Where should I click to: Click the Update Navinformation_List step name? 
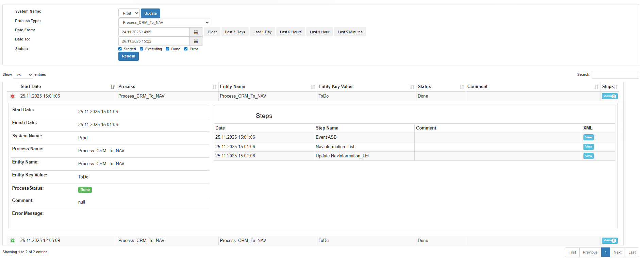pos(343,156)
